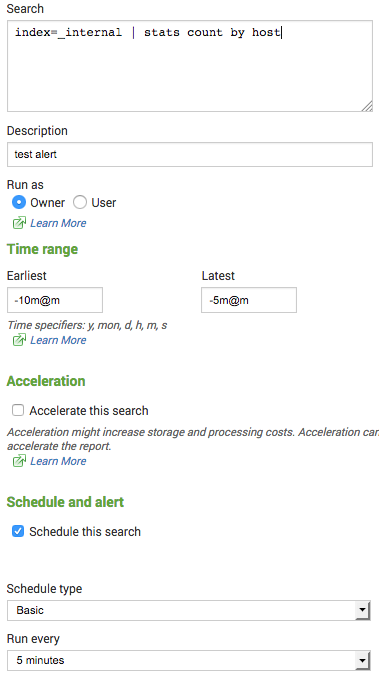Click into the Search query text area
The image size is (379, 679).
click(x=190, y=66)
